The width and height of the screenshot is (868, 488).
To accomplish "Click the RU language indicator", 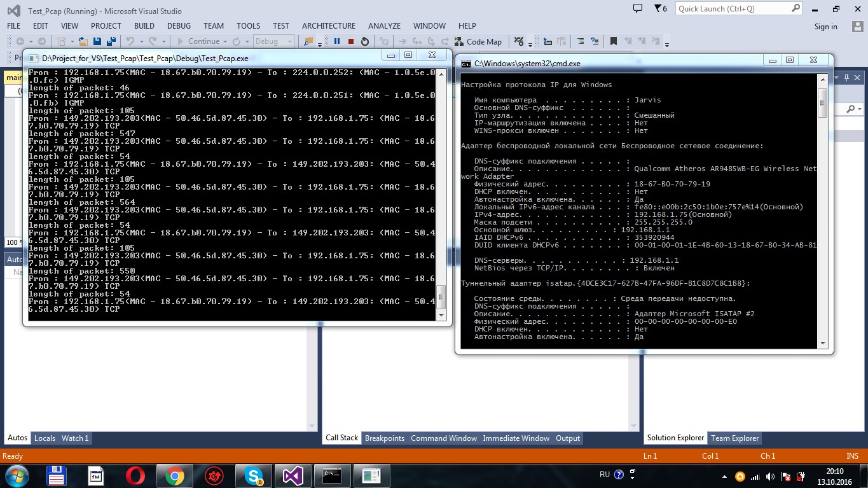I will [605, 475].
